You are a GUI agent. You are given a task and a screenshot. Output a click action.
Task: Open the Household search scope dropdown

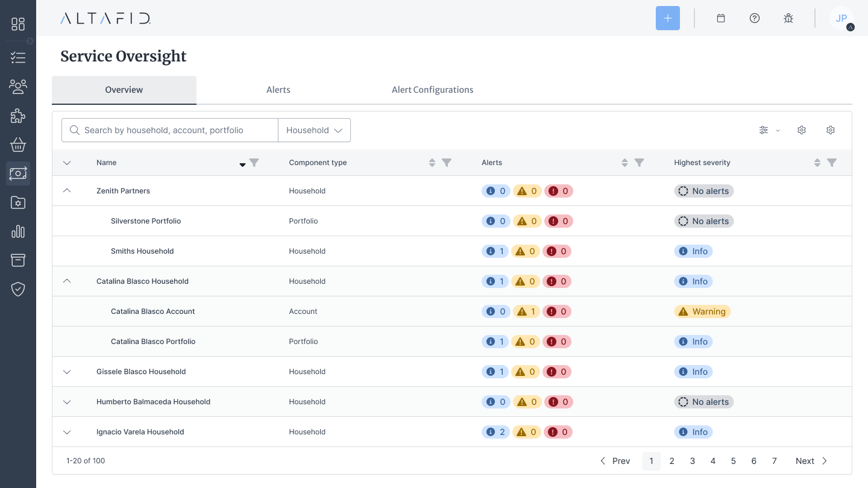(x=314, y=130)
